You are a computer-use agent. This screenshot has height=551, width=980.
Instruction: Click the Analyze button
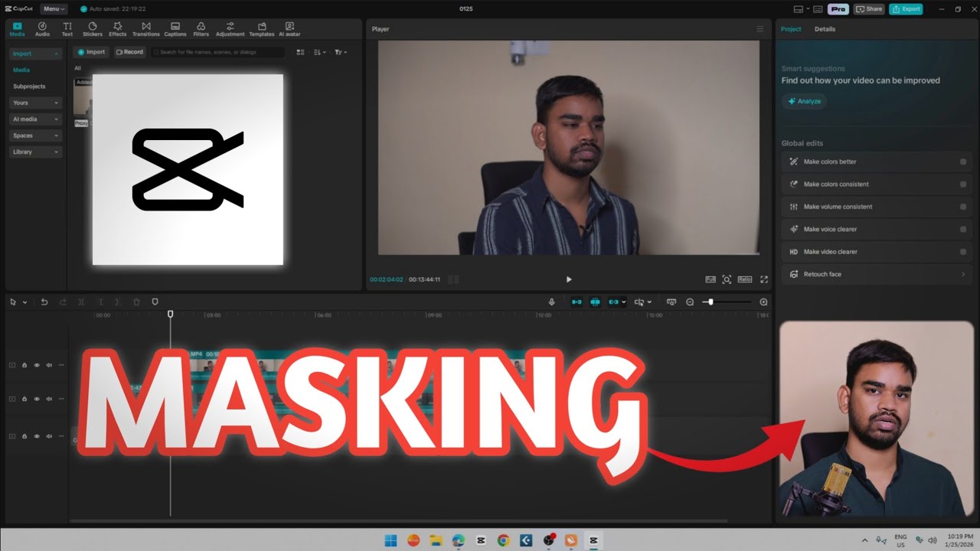pyautogui.click(x=804, y=101)
